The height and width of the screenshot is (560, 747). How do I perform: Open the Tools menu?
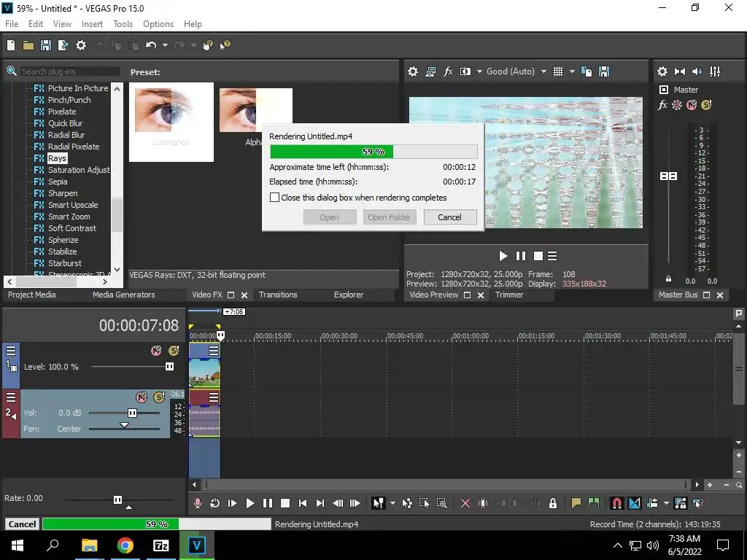123,24
